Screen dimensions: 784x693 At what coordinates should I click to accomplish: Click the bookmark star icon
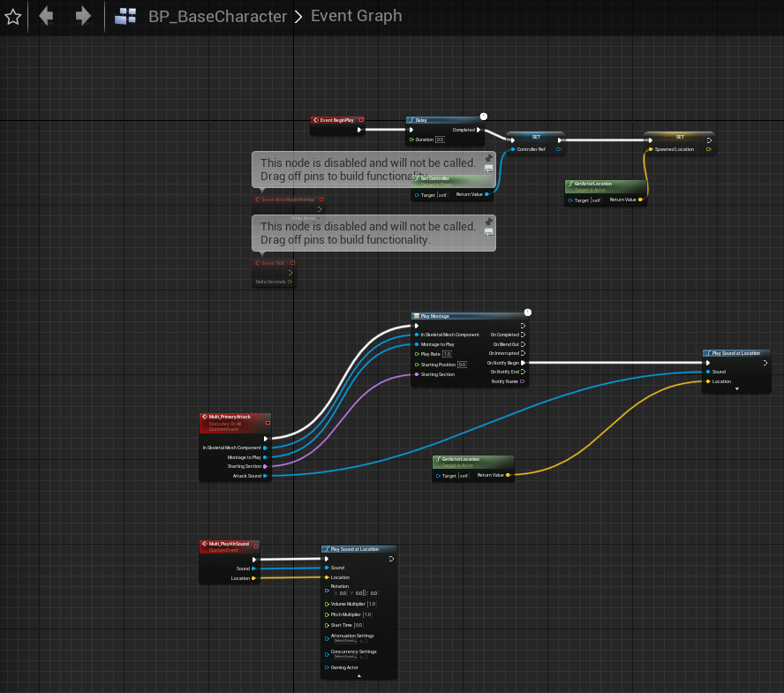point(12,17)
